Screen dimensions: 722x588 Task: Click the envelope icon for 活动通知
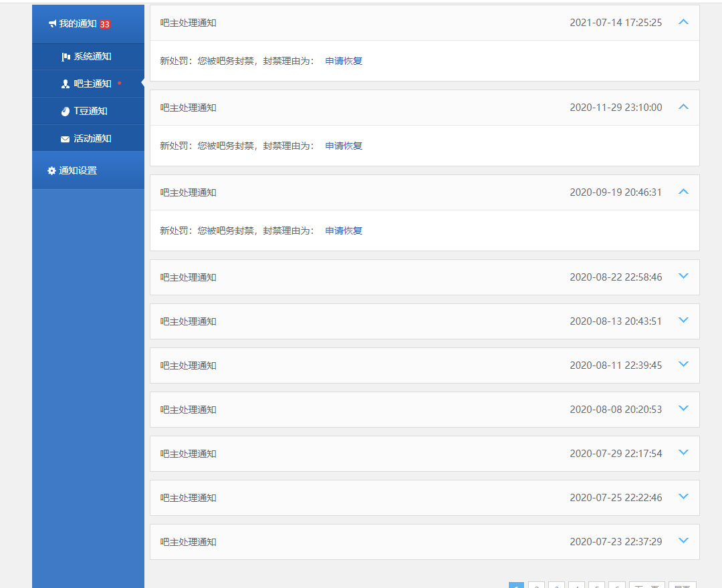[x=66, y=139]
